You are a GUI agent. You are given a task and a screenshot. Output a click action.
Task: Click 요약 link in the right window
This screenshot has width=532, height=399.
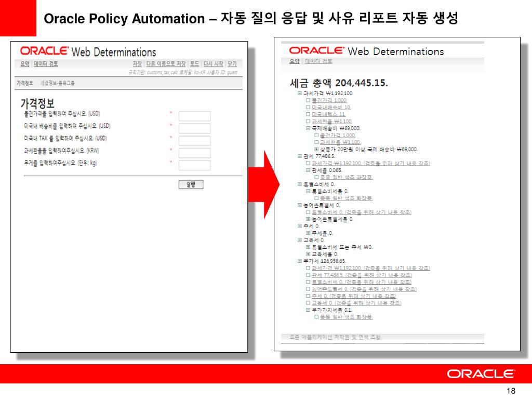coord(295,61)
